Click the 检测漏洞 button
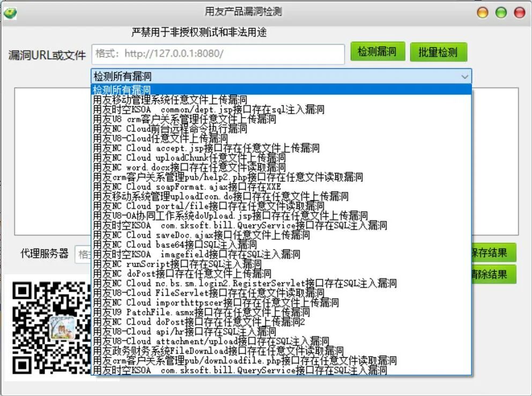Screen dimensions: 532x396 click(x=378, y=52)
